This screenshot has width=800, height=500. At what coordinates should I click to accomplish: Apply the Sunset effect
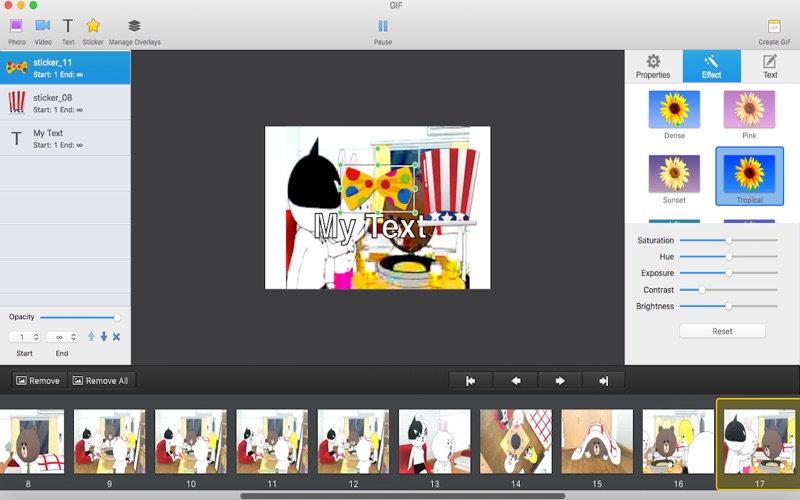tap(674, 174)
